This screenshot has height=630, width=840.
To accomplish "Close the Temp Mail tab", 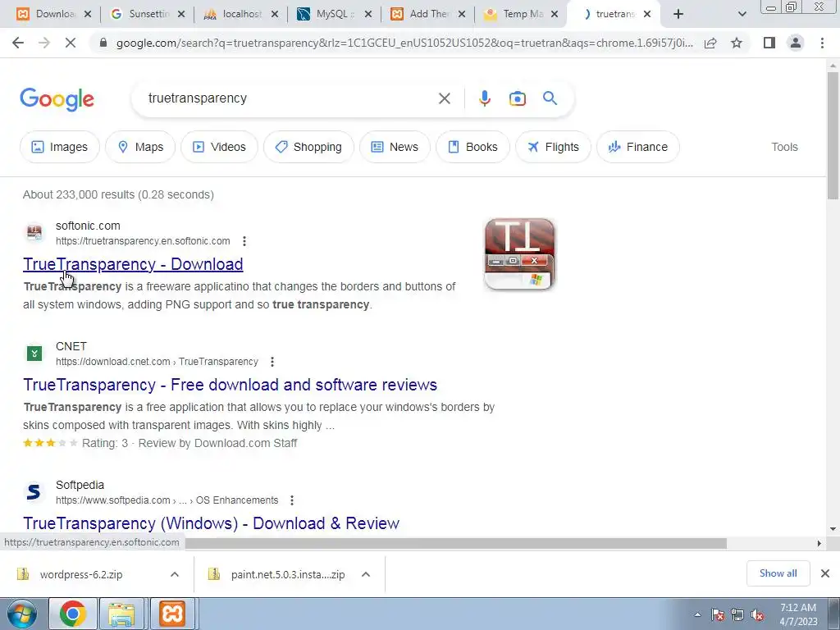I will 555,15.
